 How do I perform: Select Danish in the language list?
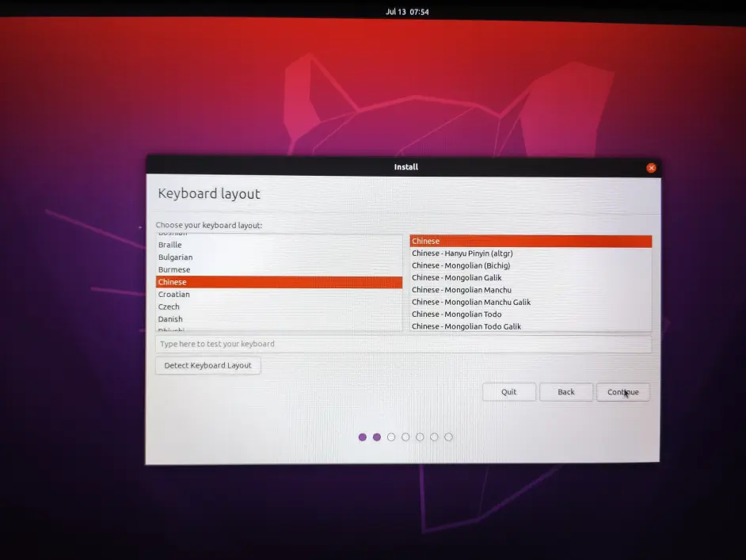click(279, 319)
